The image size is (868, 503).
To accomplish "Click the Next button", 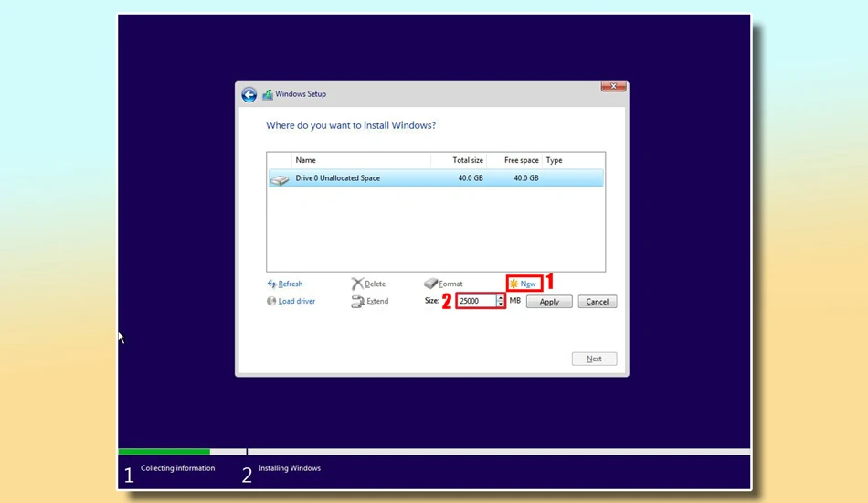I will (x=594, y=359).
